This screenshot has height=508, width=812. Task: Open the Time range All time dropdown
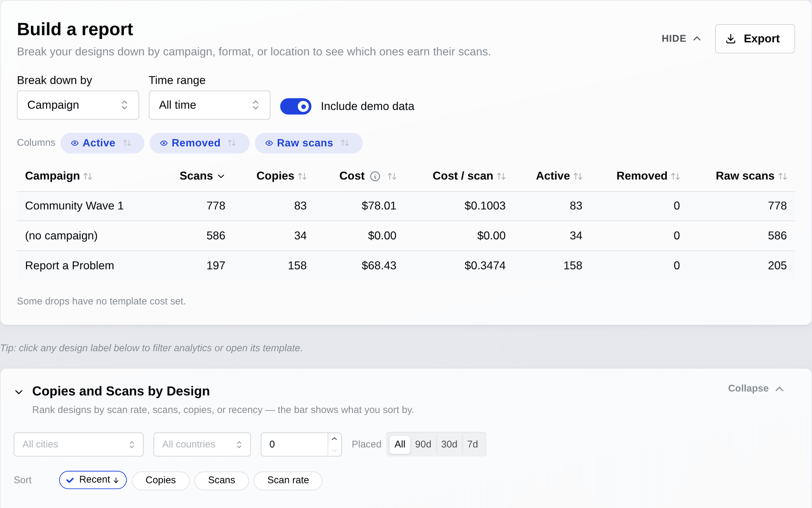209,105
